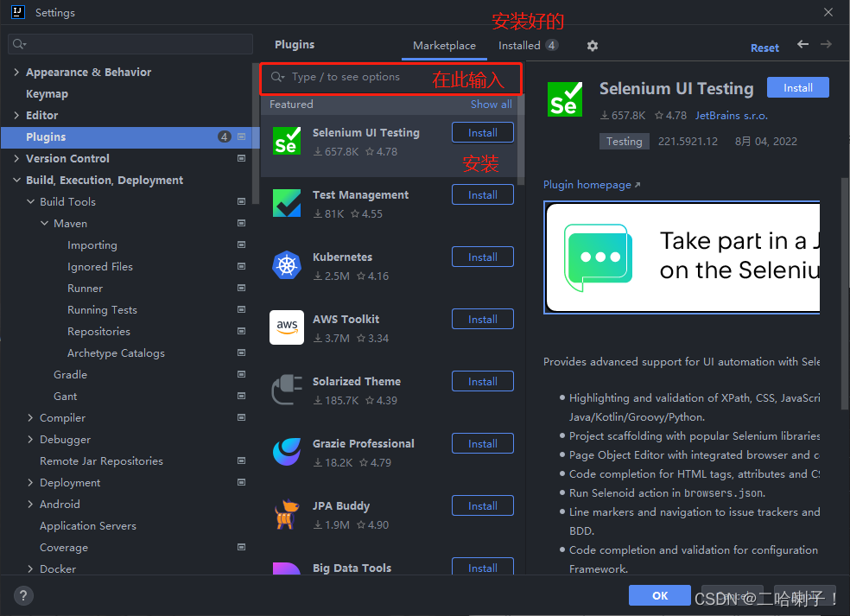
Task: Select Test Management plugin icon
Action: (x=287, y=203)
